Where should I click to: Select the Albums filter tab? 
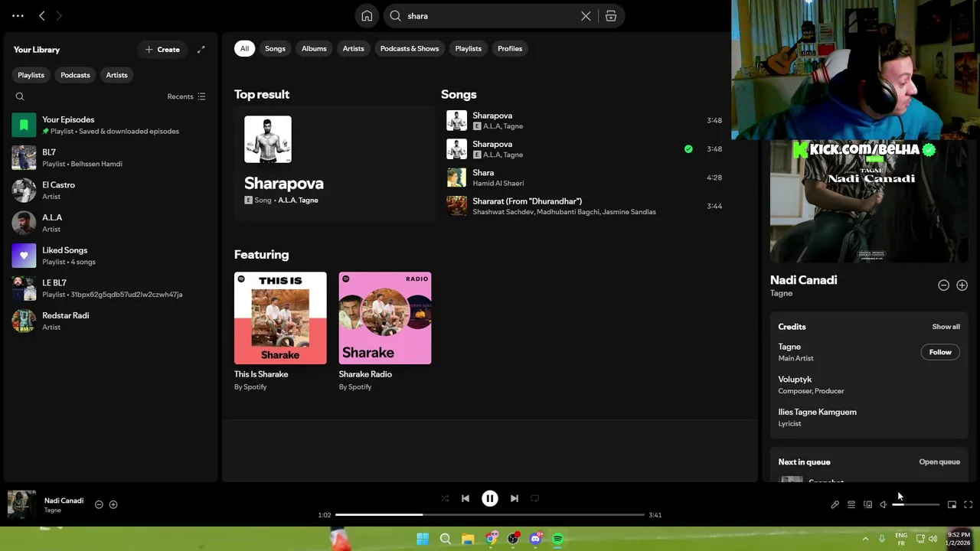[x=314, y=48]
